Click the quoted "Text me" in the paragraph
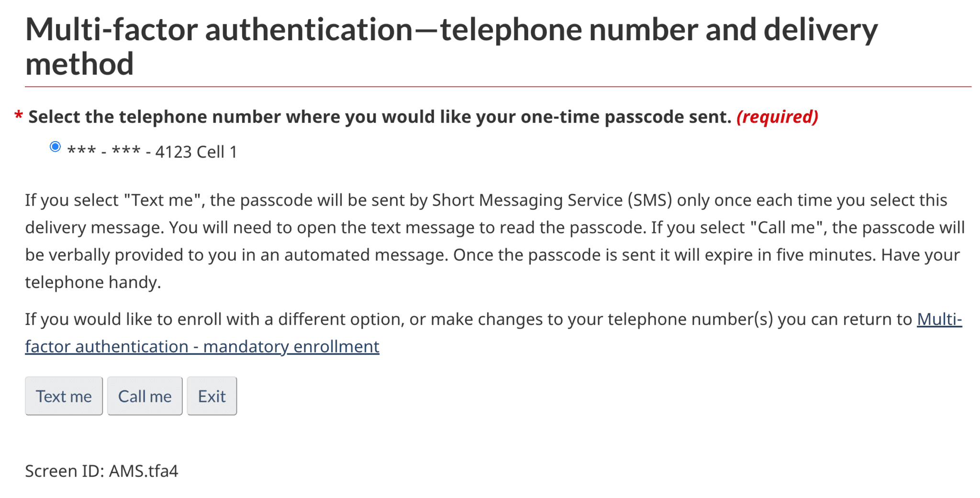Screen dimensions: 980x498 162,200
